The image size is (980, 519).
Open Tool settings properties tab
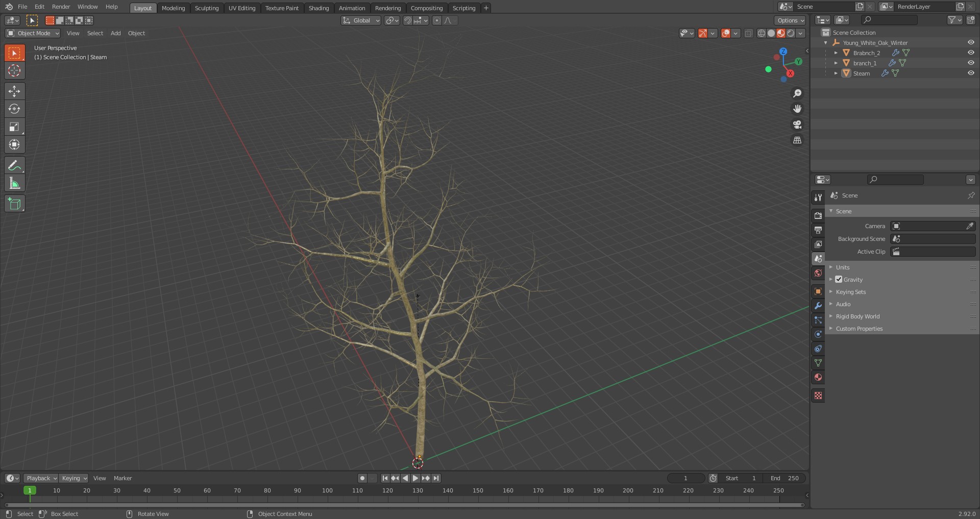click(x=818, y=197)
